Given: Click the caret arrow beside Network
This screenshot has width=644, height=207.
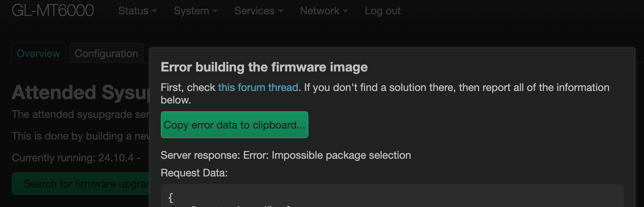Looking at the screenshot, I should (x=346, y=11).
